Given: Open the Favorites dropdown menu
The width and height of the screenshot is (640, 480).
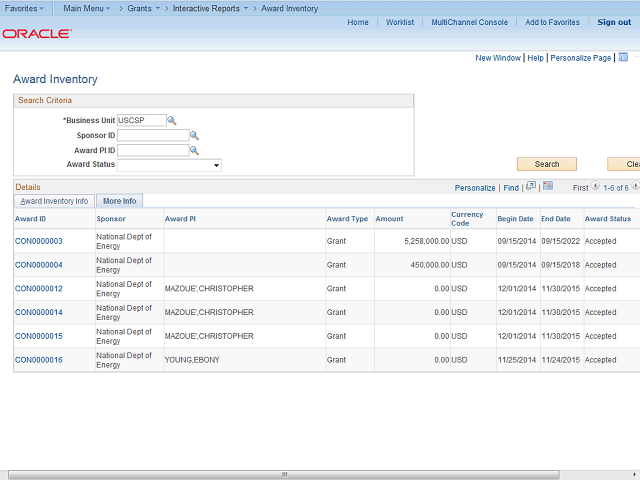Looking at the screenshot, I should [25, 8].
